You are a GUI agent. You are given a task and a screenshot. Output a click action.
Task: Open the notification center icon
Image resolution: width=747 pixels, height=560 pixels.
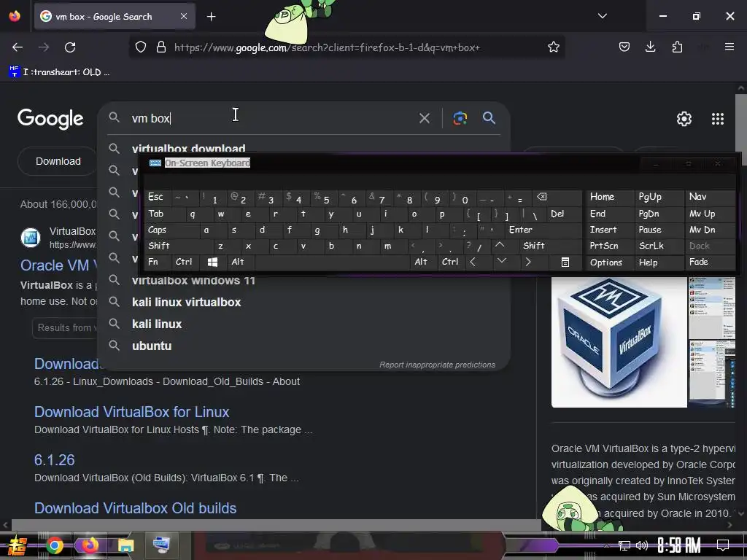pyautogui.click(x=723, y=545)
